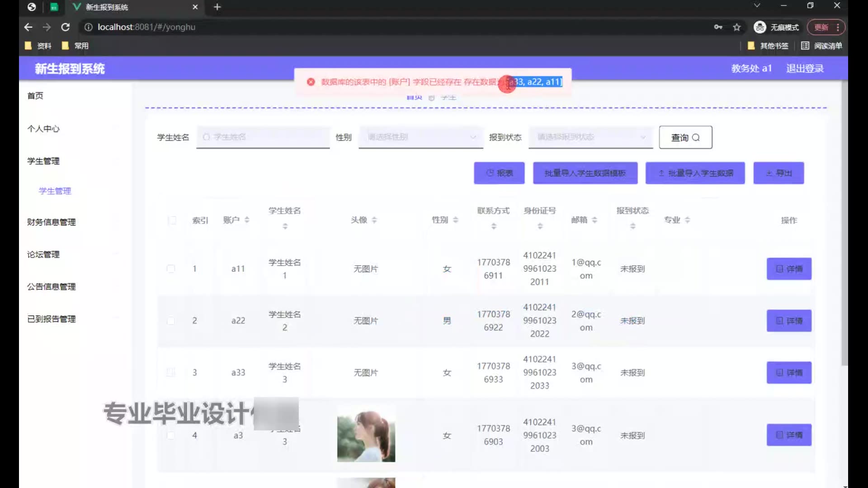This screenshot has width=868, height=488.
Task: Open 详情 for account a33
Action: point(789,373)
